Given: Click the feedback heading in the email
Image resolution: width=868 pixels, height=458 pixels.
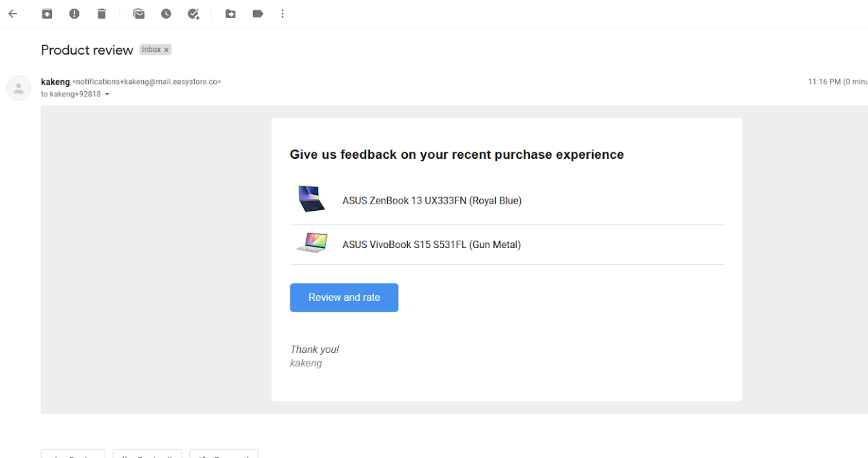Looking at the screenshot, I should (x=457, y=155).
